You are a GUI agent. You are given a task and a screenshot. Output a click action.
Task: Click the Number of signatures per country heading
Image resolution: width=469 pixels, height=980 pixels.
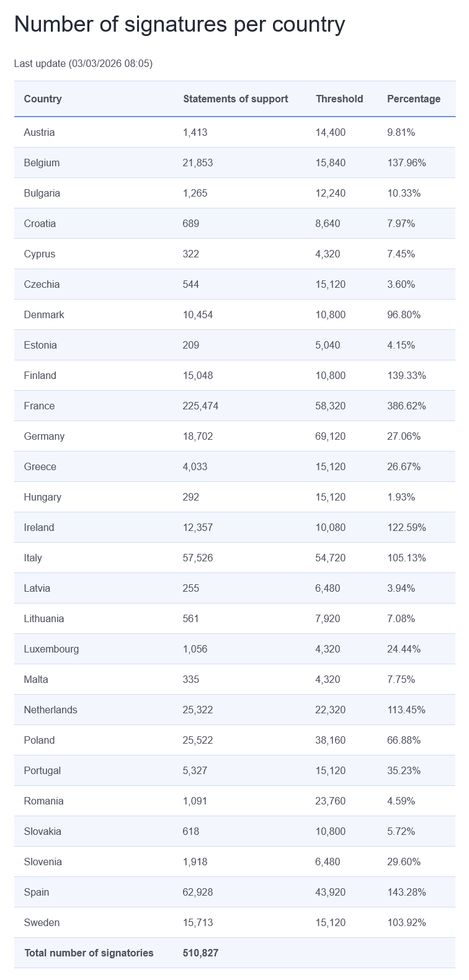[179, 25]
